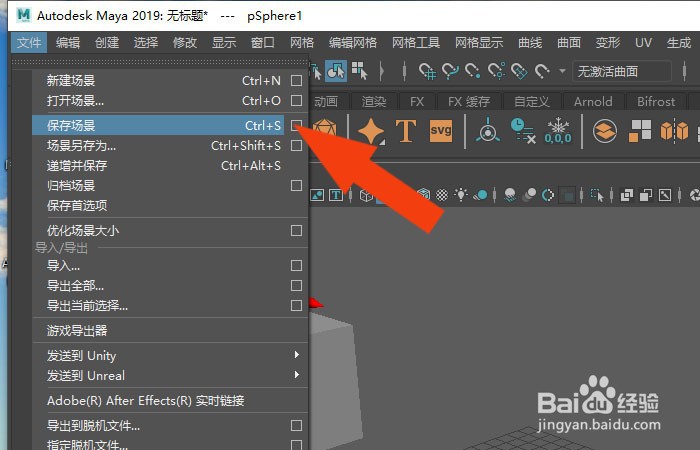Open option box for 打开场景

click(296, 100)
